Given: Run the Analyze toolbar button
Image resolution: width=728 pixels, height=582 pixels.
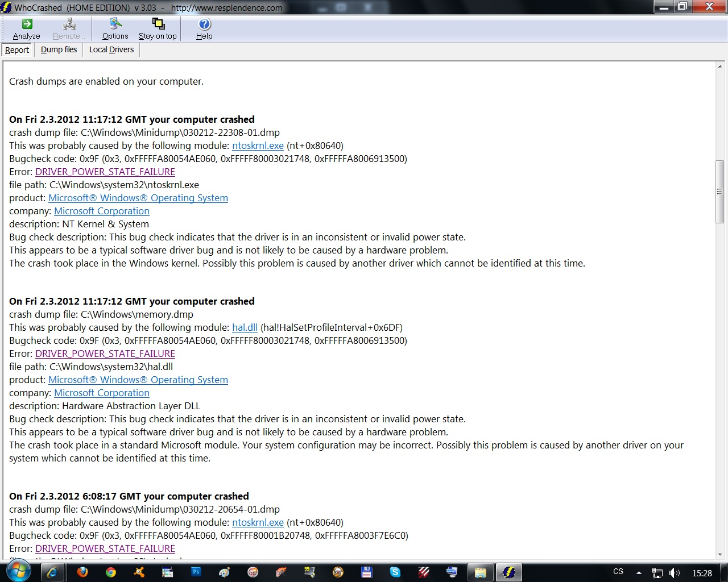Looking at the screenshot, I should [x=26, y=29].
